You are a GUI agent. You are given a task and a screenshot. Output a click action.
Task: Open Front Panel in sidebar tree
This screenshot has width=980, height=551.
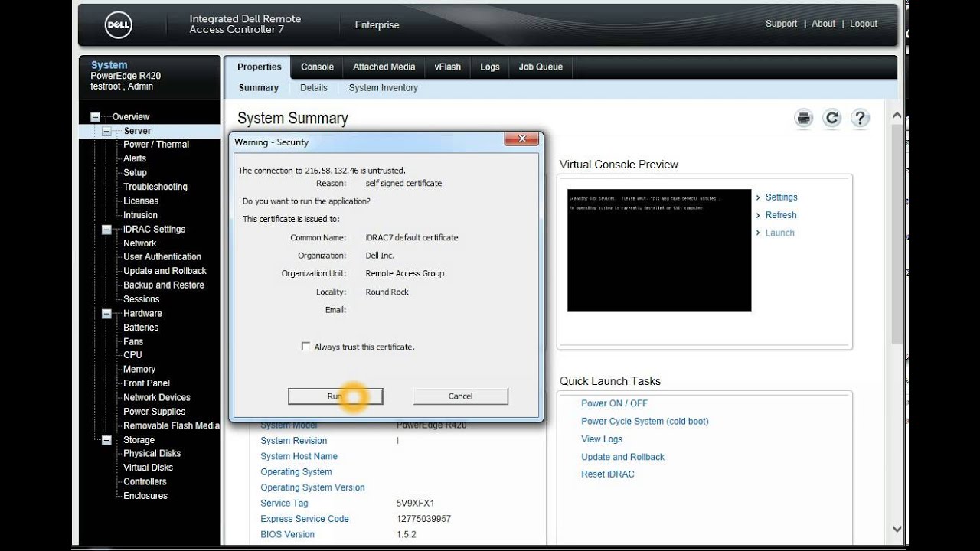(x=146, y=383)
